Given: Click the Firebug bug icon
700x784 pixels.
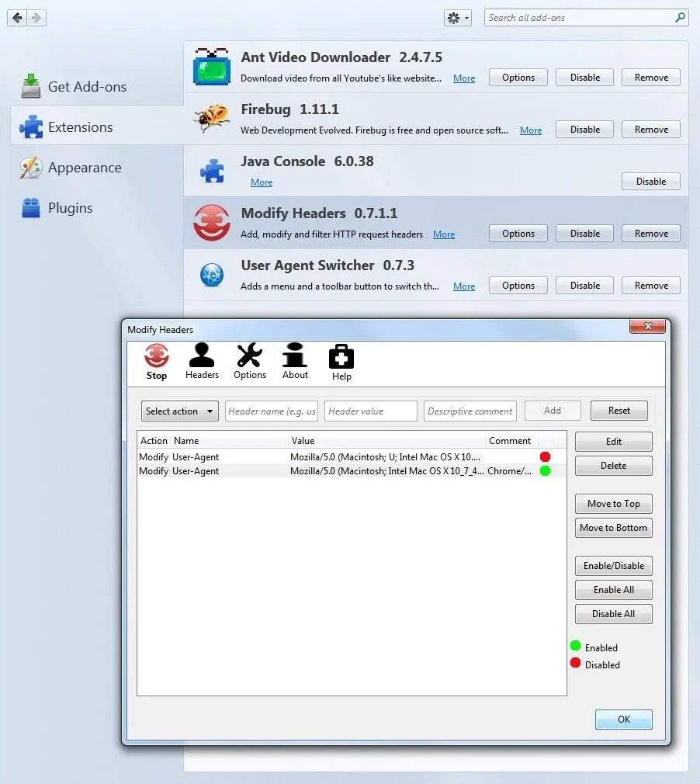Looking at the screenshot, I should tap(212, 119).
